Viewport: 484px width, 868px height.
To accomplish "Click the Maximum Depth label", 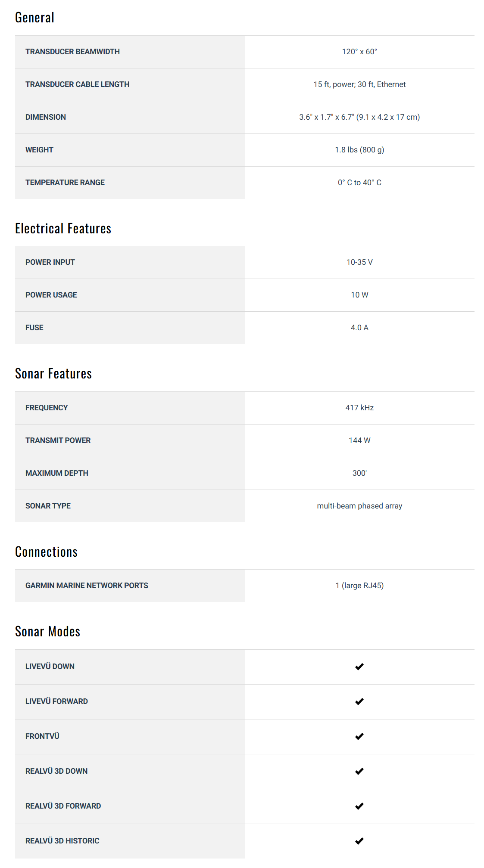I will pos(57,473).
